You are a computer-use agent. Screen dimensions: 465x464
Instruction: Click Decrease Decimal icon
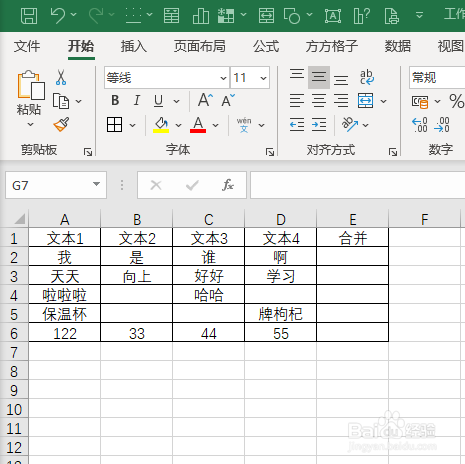click(442, 125)
